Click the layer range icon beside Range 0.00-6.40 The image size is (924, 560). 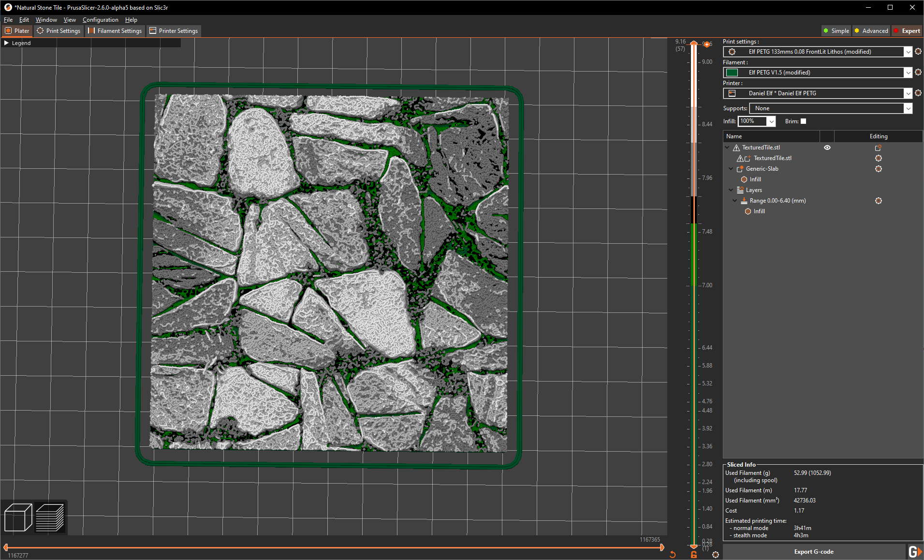744,201
